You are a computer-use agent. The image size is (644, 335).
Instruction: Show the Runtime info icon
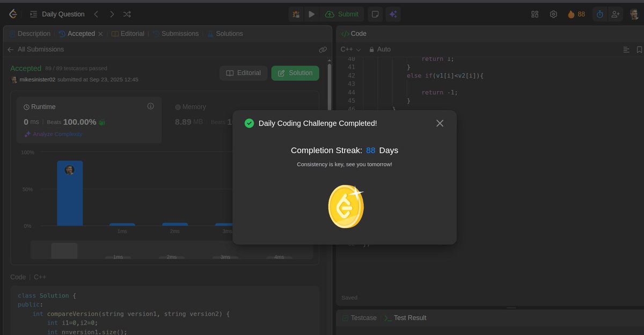(150, 106)
